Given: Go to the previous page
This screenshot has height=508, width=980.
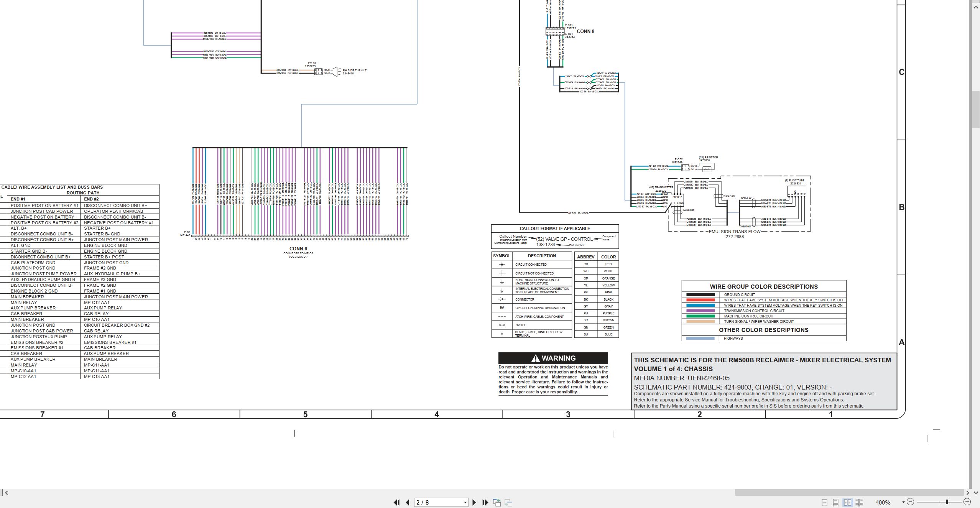Looking at the screenshot, I should pos(408,502).
